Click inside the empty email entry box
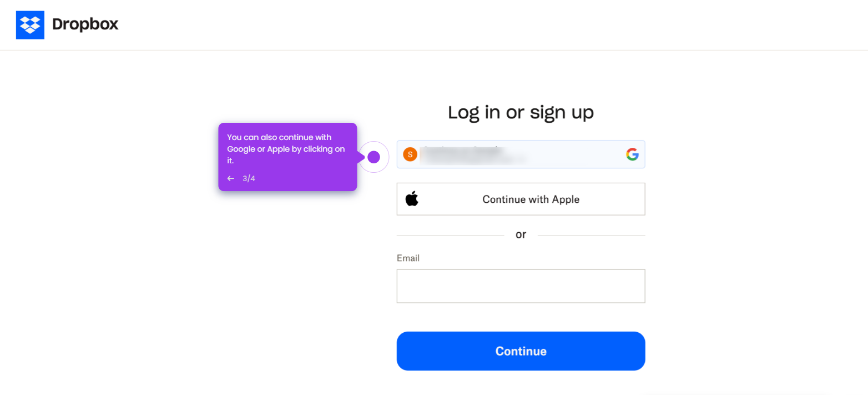 (520, 286)
